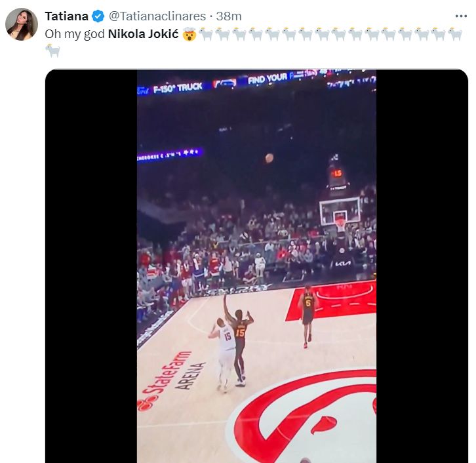476x463 pixels.
Task: Click the basketball in mid-air
Action: (269, 157)
